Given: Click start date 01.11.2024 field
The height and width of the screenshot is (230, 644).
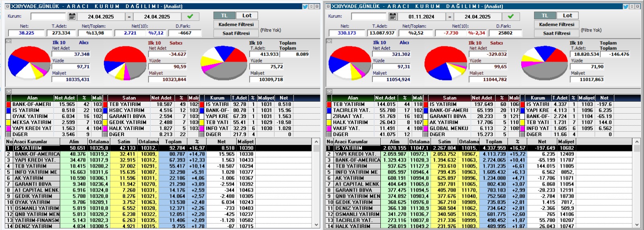Looking at the screenshot, I should click(421, 17).
